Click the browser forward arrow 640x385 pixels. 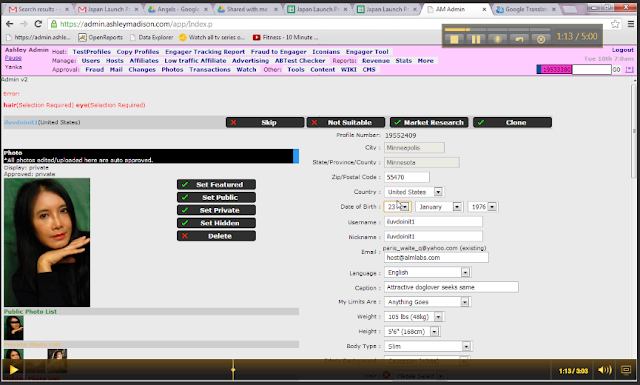(x=24, y=24)
